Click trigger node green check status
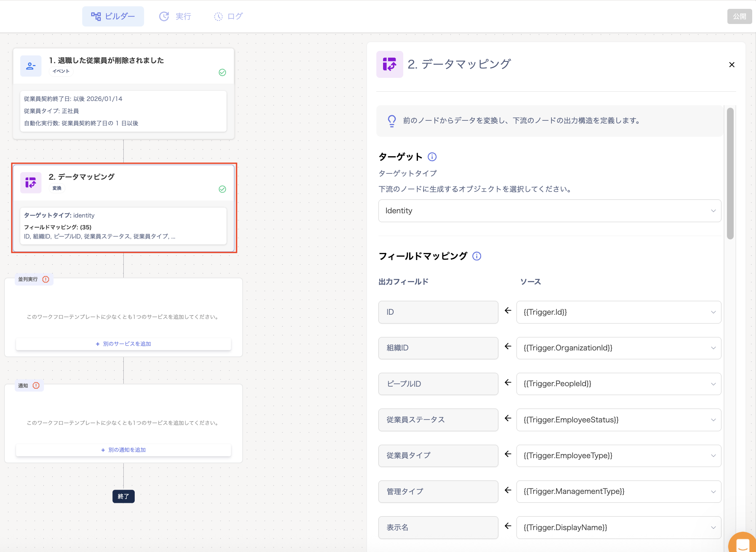 [222, 72]
